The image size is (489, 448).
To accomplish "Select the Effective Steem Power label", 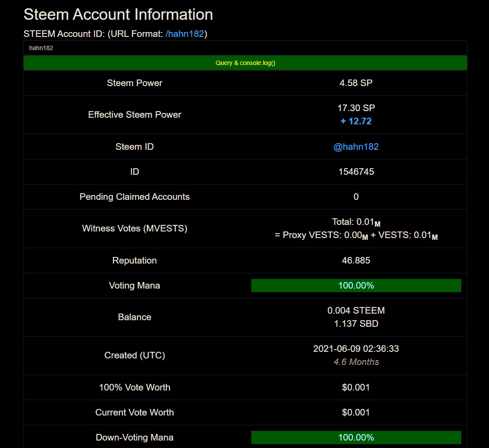I will click(x=134, y=115).
